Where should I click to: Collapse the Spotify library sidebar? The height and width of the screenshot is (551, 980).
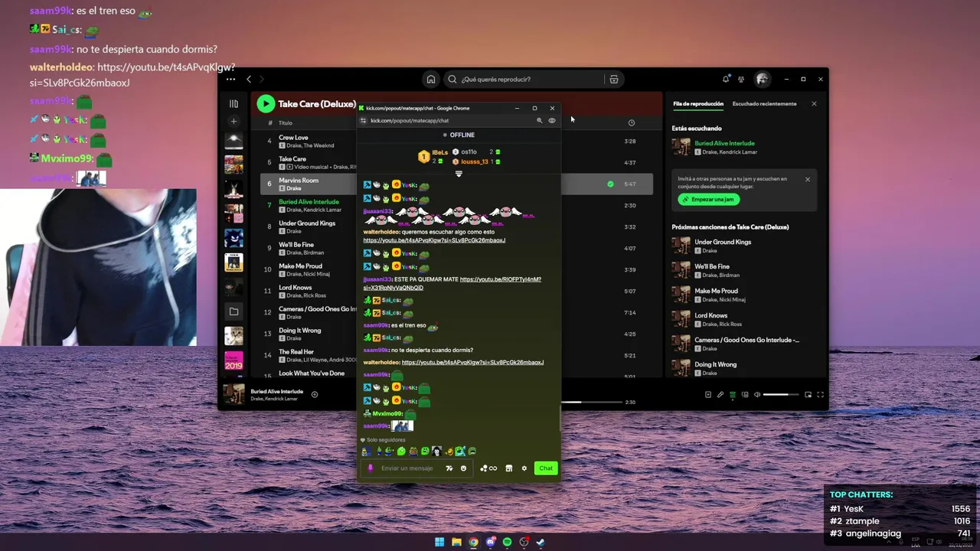(234, 103)
